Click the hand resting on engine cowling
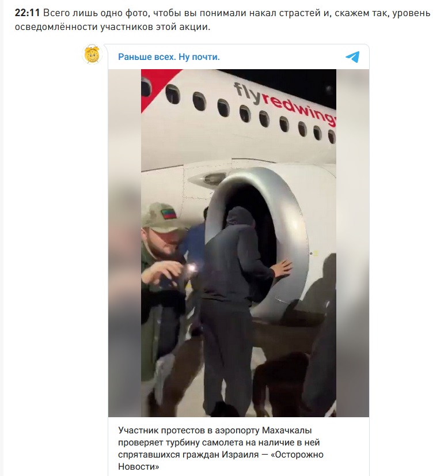The image size is (448, 476). point(282,269)
